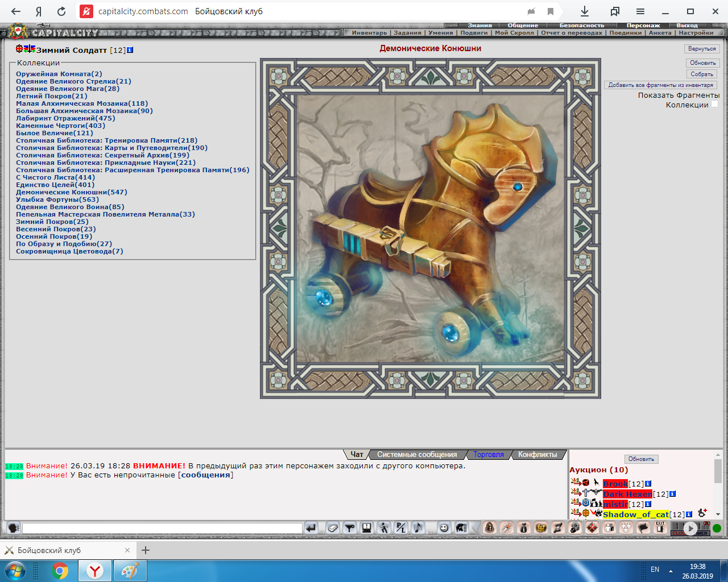Image resolution: width=728 pixels, height=582 pixels.
Task: Click the info icon beside Dark Hexen
Action: point(672,494)
